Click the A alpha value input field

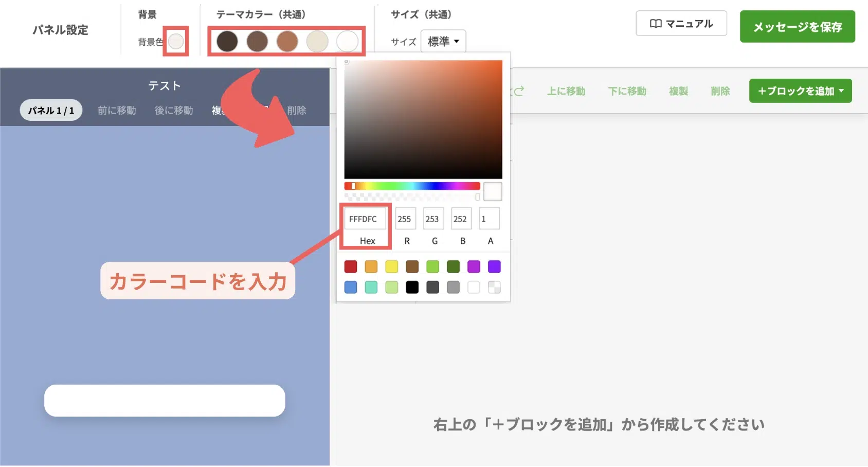pos(489,219)
